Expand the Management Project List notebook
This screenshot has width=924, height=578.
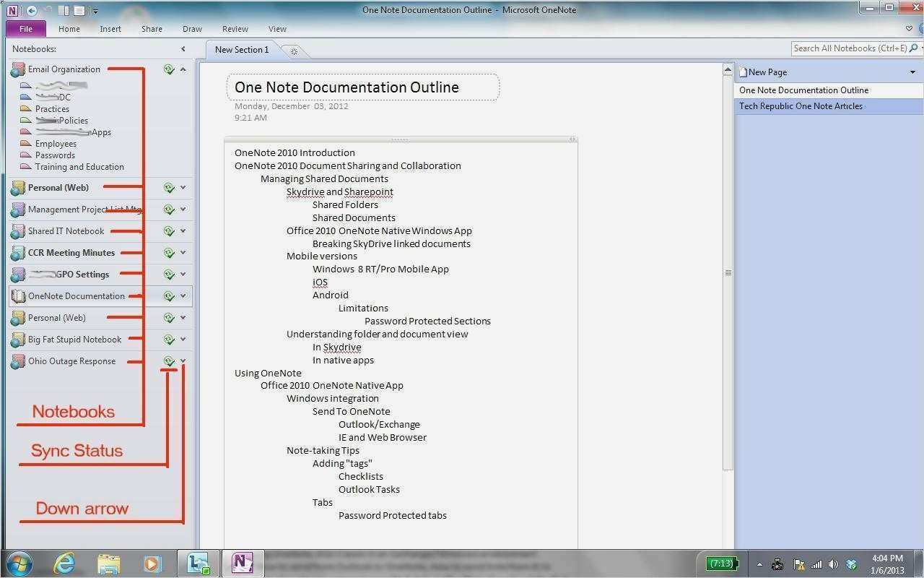[183, 210]
